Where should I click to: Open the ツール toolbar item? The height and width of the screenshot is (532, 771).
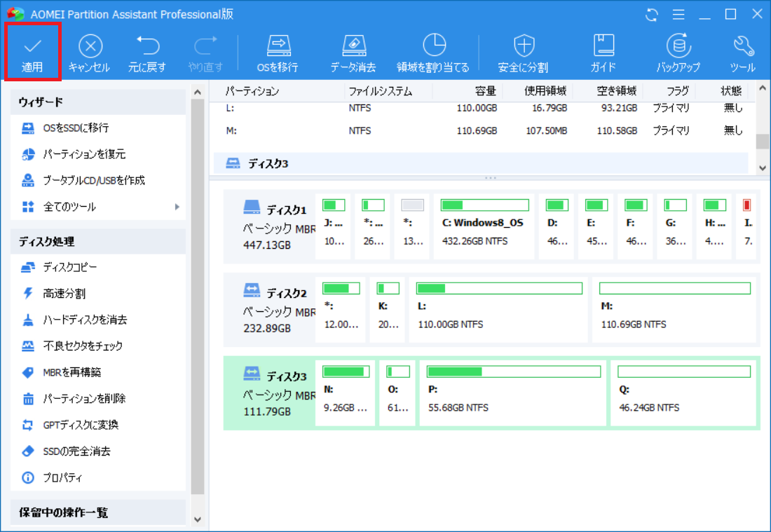pyautogui.click(x=742, y=53)
